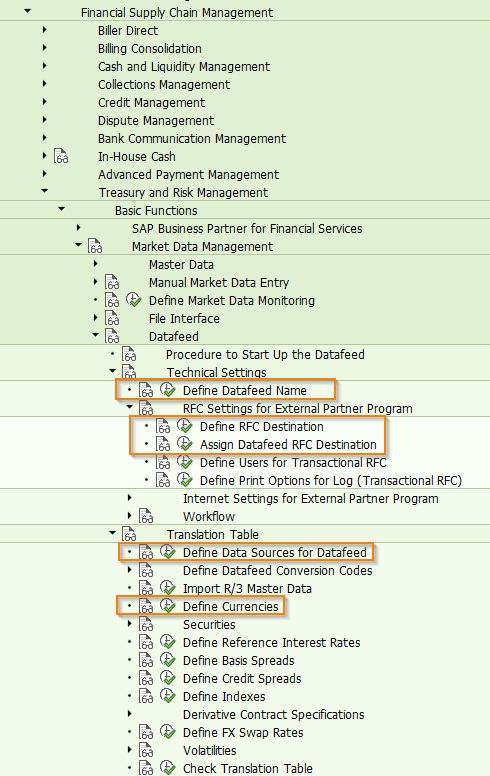Collapse Treasury and Risk Management node
490x776 pixels.
(45, 191)
